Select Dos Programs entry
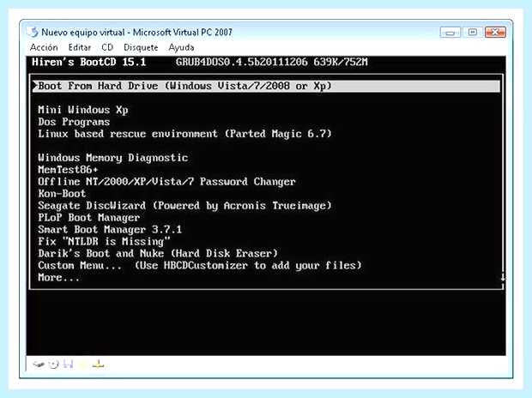 (x=74, y=122)
